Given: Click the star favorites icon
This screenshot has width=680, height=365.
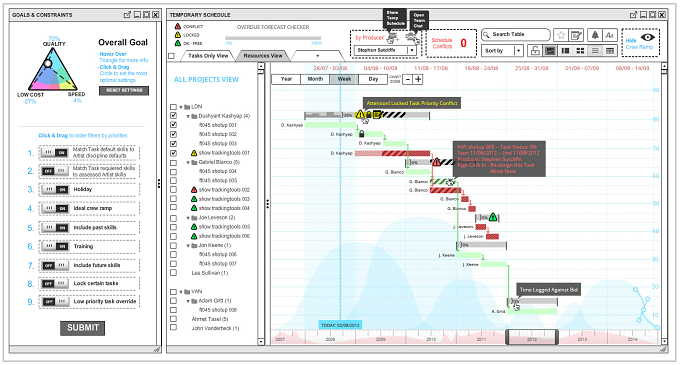Looking at the screenshot, I should [x=561, y=36].
